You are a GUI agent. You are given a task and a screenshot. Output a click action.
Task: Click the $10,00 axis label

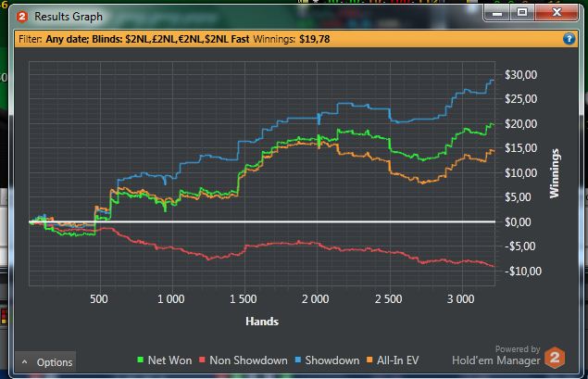521,173
